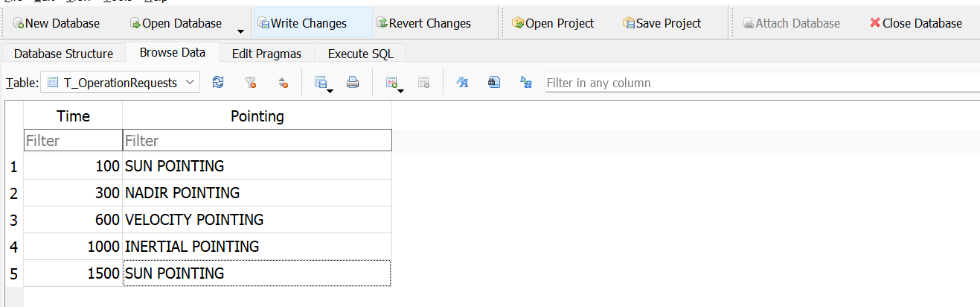Expand the Open Database recent files arrow
This screenshot has width=980, height=307.
tap(240, 31)
